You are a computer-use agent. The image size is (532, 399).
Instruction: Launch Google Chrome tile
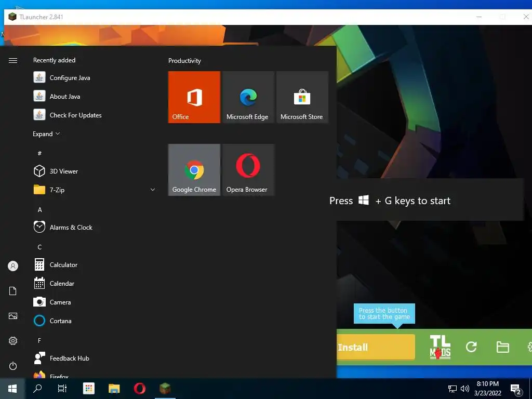coord(194,170)
